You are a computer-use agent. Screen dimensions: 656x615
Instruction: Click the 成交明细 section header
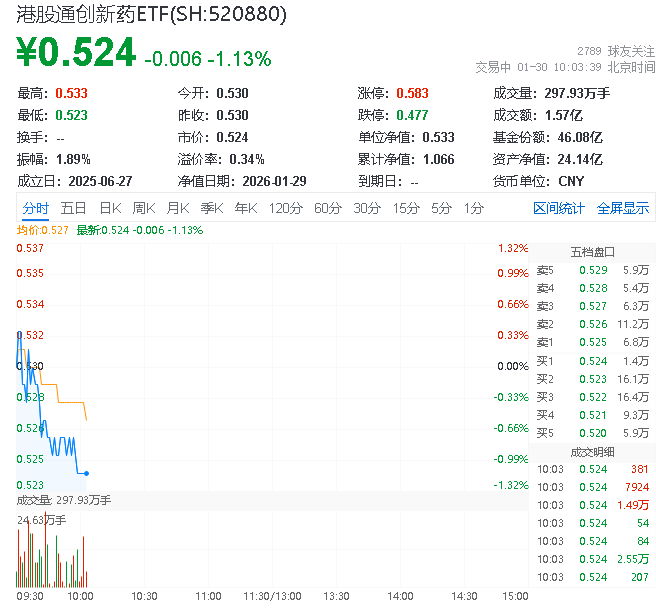pos(592,451)
